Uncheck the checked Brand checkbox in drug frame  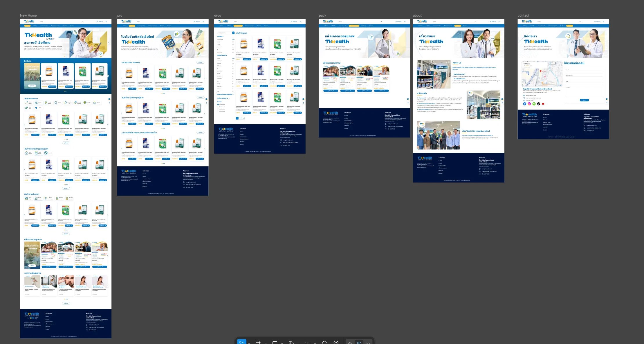218,104
